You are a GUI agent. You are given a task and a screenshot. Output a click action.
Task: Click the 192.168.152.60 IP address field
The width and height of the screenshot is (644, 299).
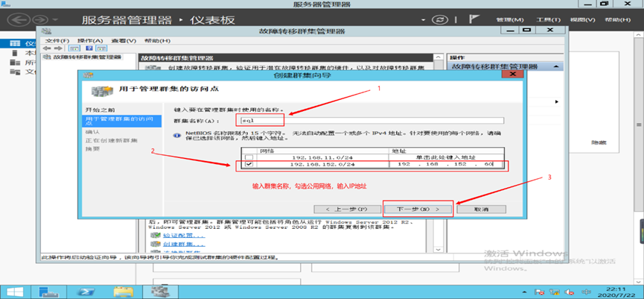[x=446, y=165]
